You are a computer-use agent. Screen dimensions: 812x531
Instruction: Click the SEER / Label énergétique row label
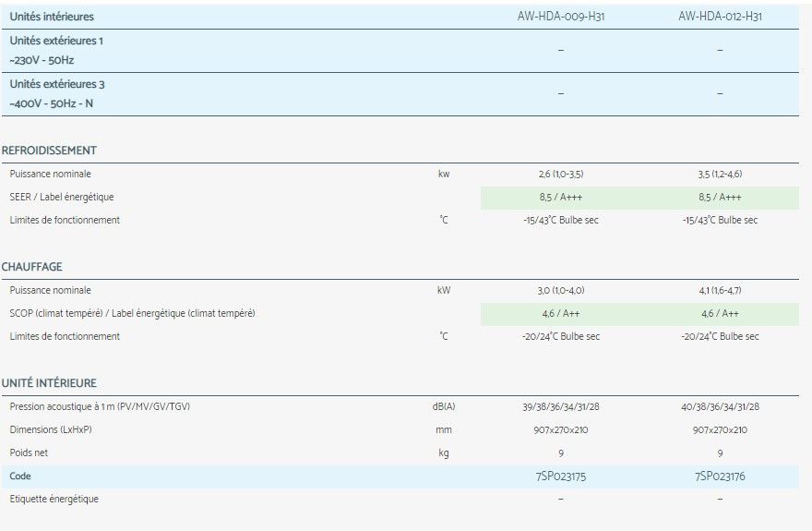pyautogui.click(x=62, y=198)
